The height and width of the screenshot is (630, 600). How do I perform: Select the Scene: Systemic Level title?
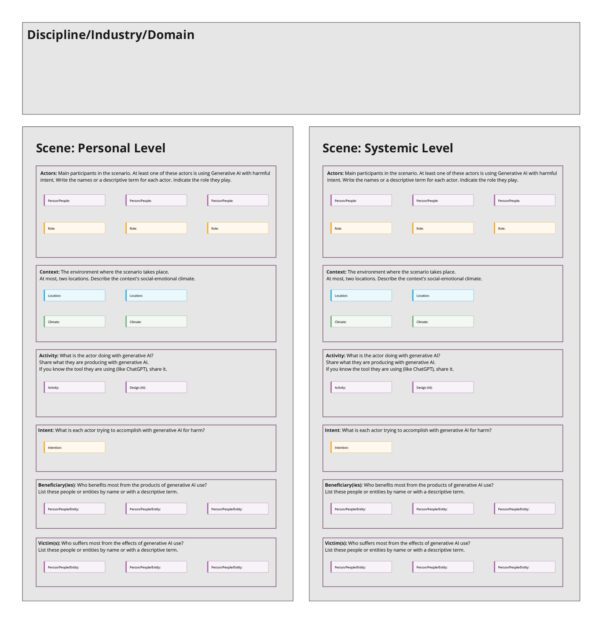(x=387, y=148)
